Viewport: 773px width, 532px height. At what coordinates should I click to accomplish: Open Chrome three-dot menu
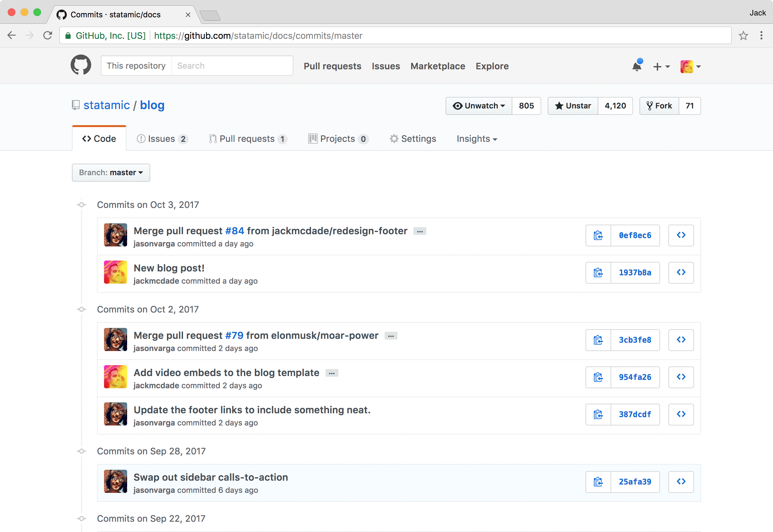tap(761, 35)
